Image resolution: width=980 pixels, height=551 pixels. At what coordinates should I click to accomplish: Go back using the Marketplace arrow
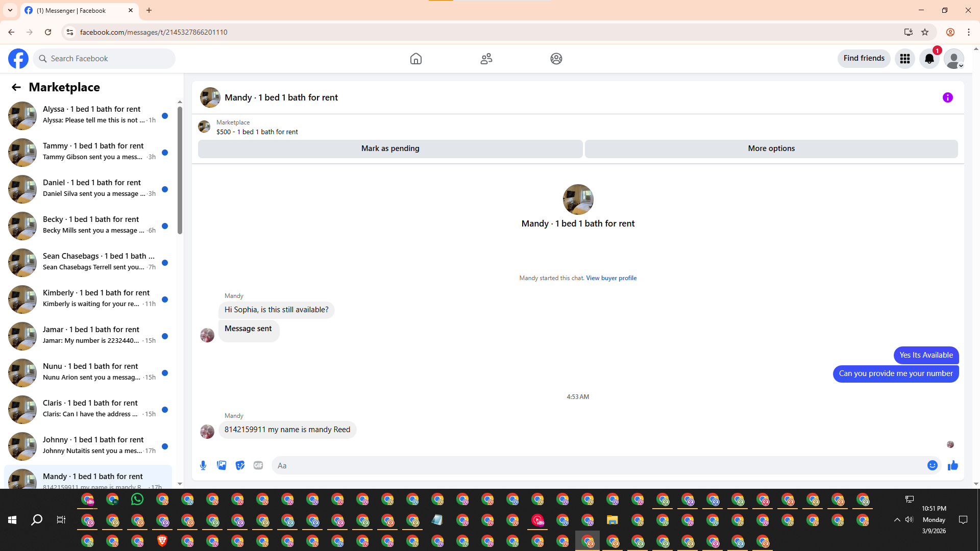[16, 87]
